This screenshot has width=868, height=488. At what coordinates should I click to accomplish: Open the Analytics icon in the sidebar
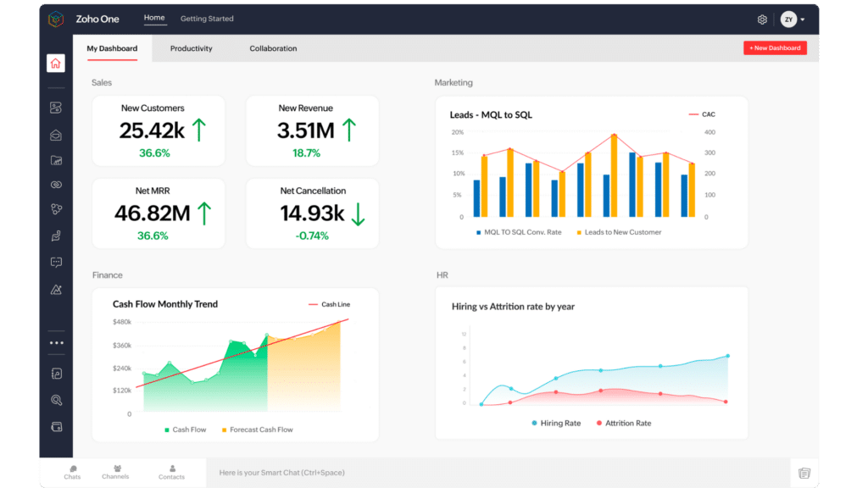[56, 289]
